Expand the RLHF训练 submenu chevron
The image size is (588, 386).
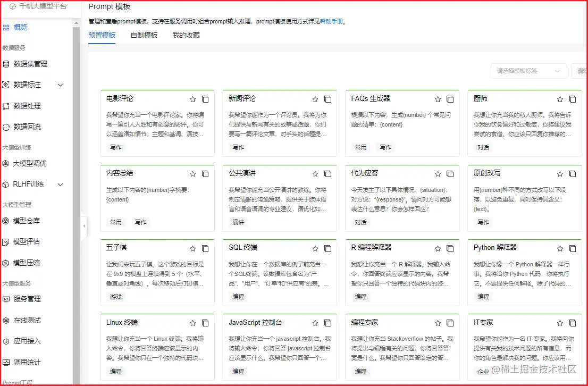61,184
